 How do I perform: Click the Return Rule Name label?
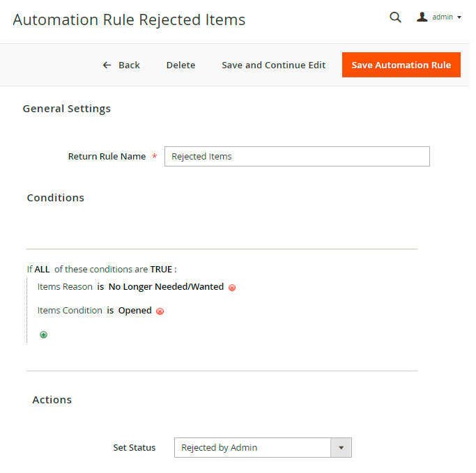pyautogui.click(x=107, y=156)
